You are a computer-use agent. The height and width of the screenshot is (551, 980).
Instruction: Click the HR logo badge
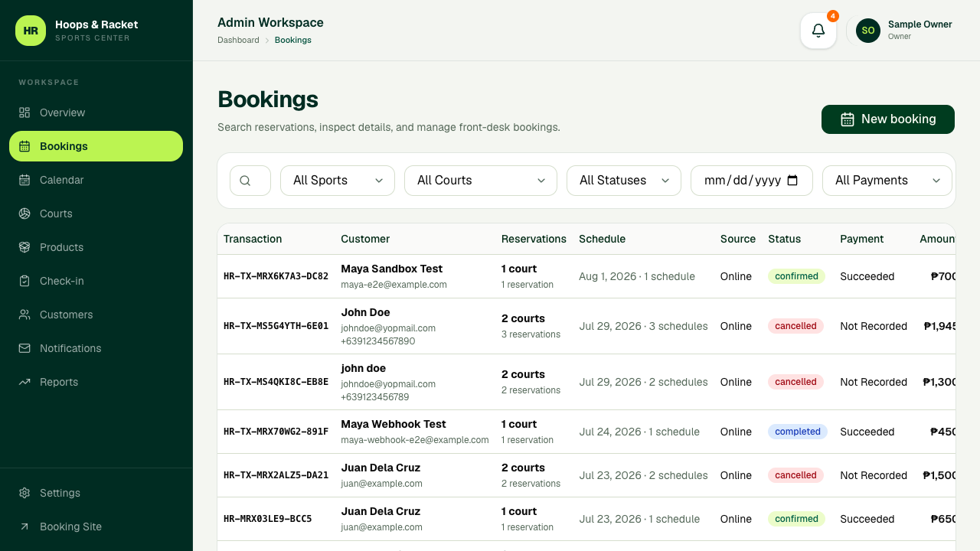point(31,31)
